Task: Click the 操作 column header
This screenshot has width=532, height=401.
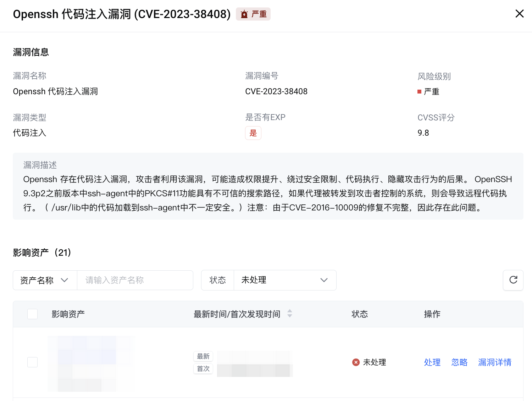Action: click(432, 314)
